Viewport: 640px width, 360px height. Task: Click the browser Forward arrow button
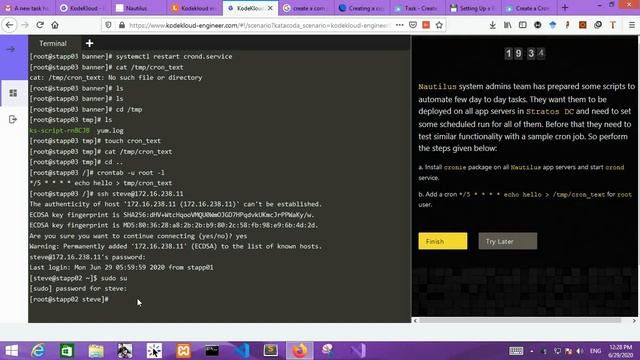point(25,25)
